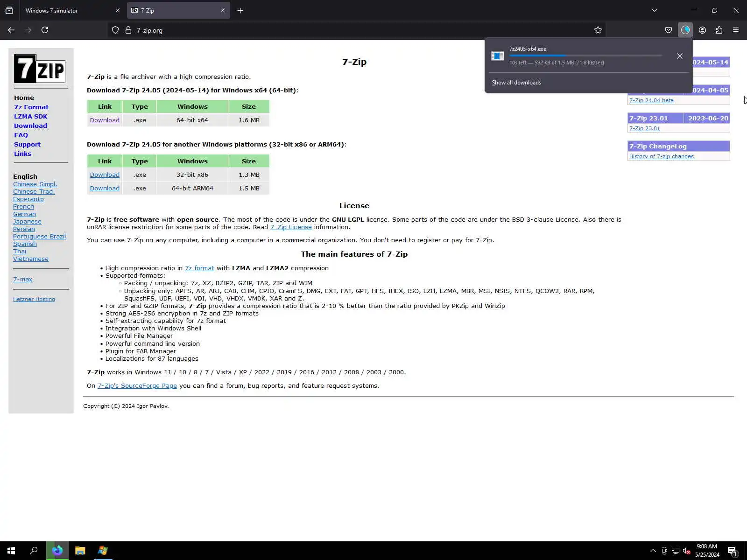Cancel the 7z2405-x64.exe download
747x560 pixels.
pos(680,56)
